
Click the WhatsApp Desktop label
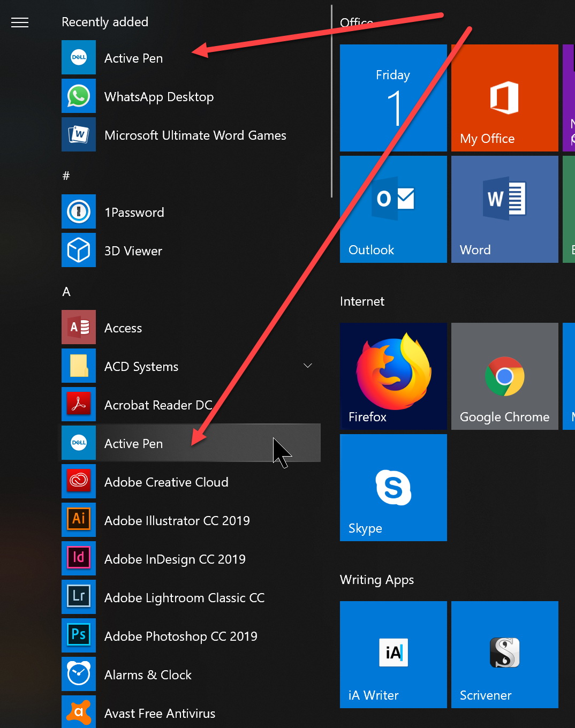(x=159, y=97)
